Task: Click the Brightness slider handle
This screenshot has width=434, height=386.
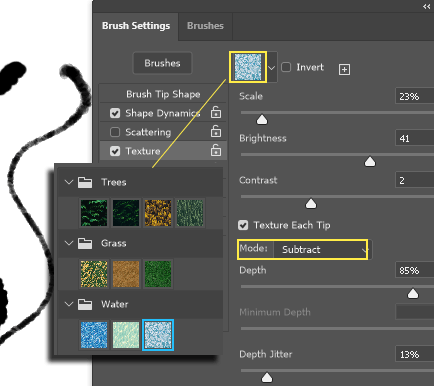Action: (370, 162)
